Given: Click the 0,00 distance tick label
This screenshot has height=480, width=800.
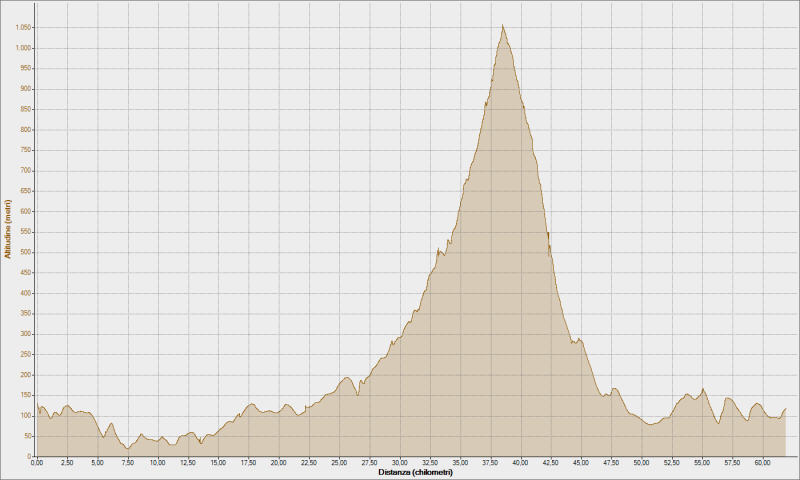Looking at the screenshot, I should (x=37, y=463).
